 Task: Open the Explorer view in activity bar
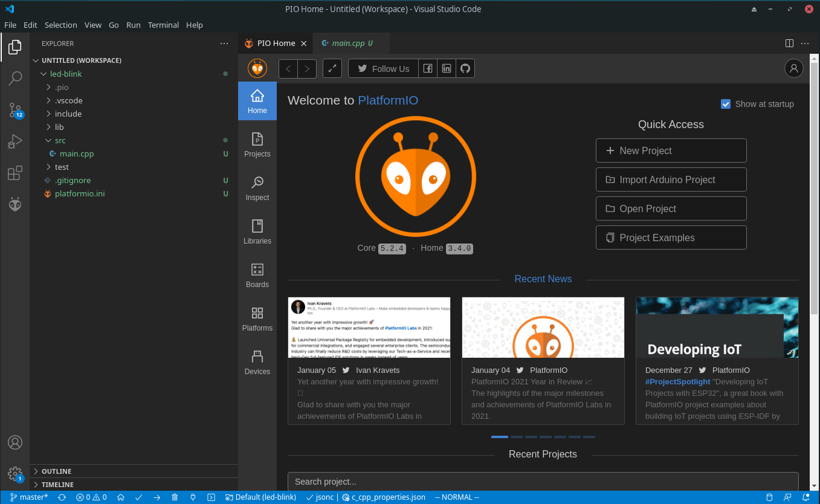pos(15,47)
